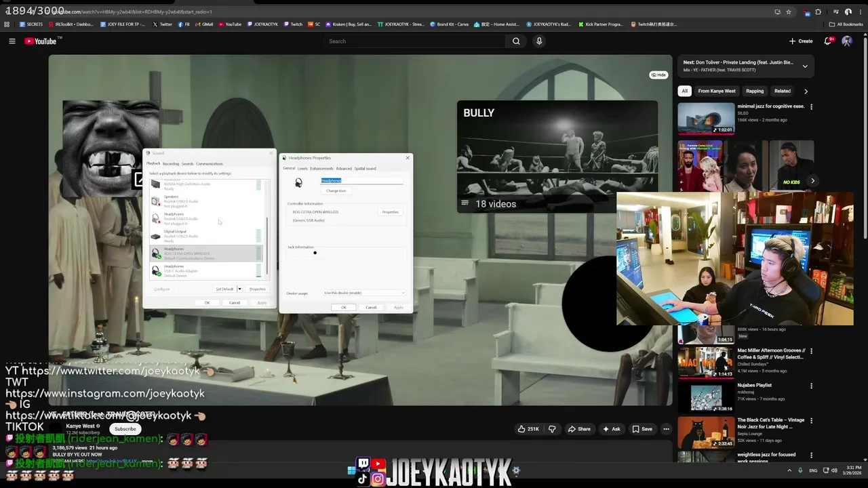This screenshot has width=868, height=488.
Task: Click Change Icon button in Headphones Properties
Action: [x=336, y=191]
